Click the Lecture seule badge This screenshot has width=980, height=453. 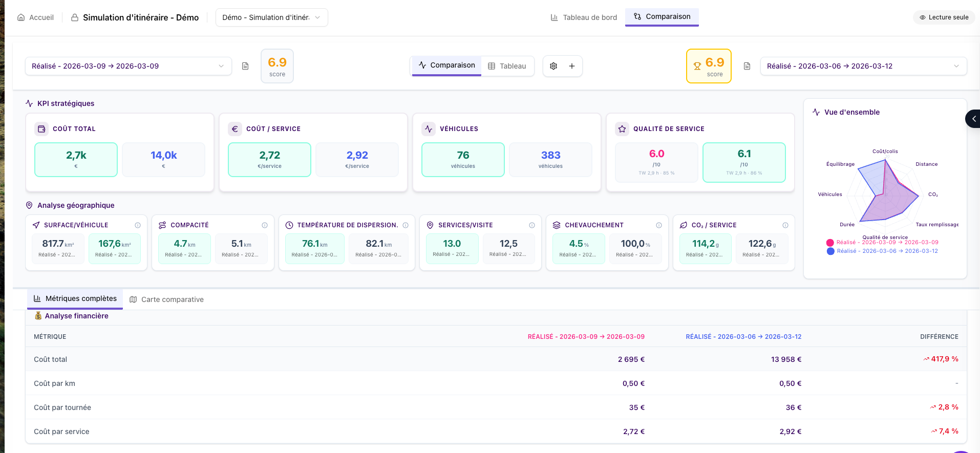944,17
